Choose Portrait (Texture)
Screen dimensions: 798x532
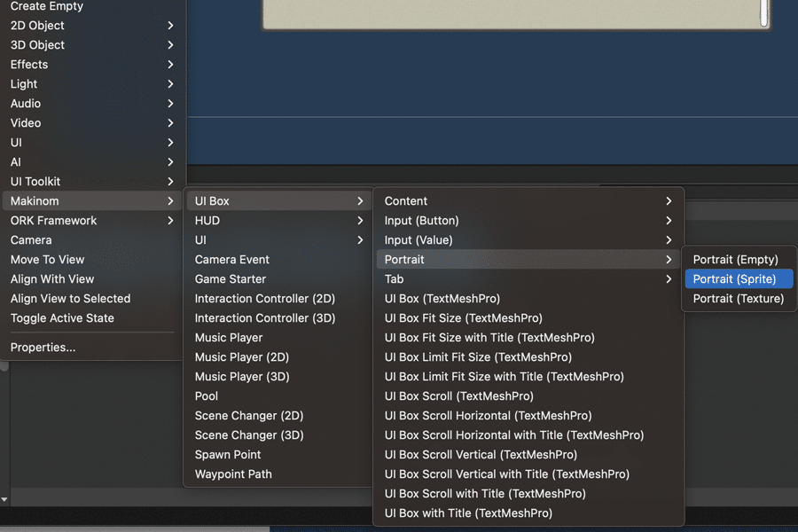coord(739,299)
